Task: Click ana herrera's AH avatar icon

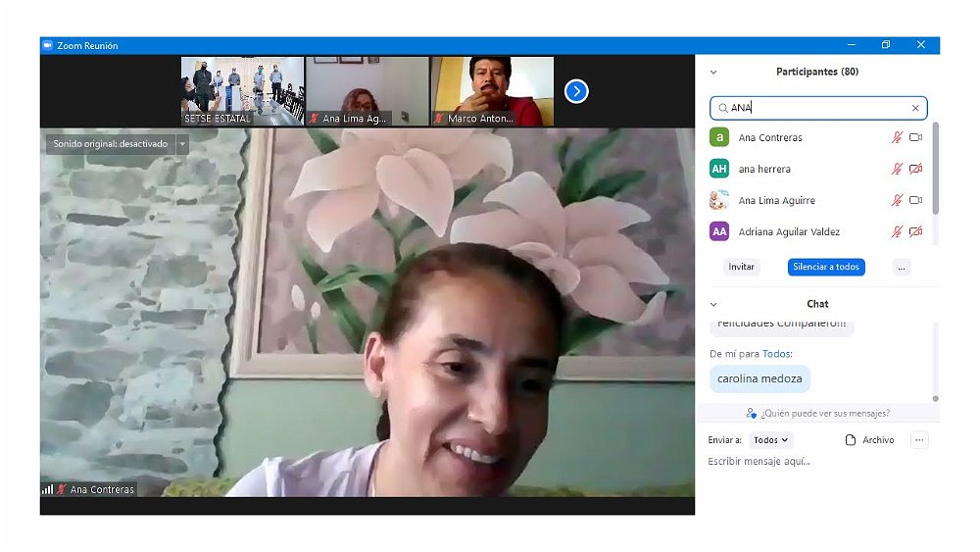Action: 719,169
